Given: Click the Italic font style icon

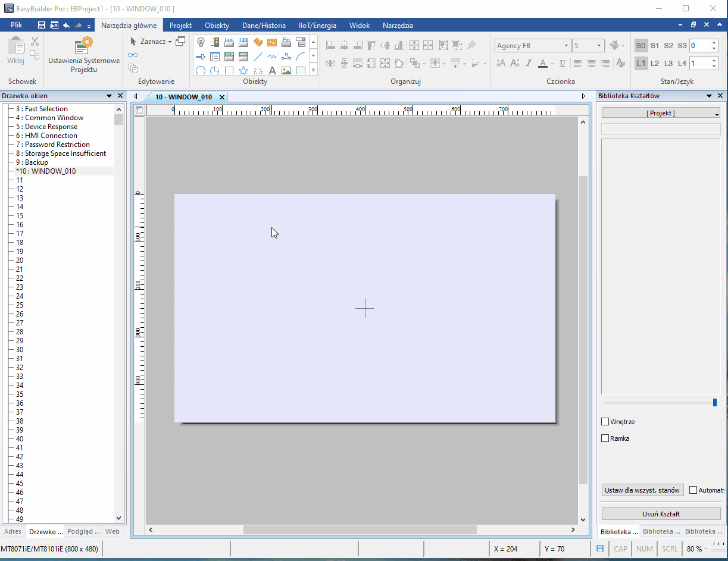Looking at the screenshot, I should tap(528, 63).
